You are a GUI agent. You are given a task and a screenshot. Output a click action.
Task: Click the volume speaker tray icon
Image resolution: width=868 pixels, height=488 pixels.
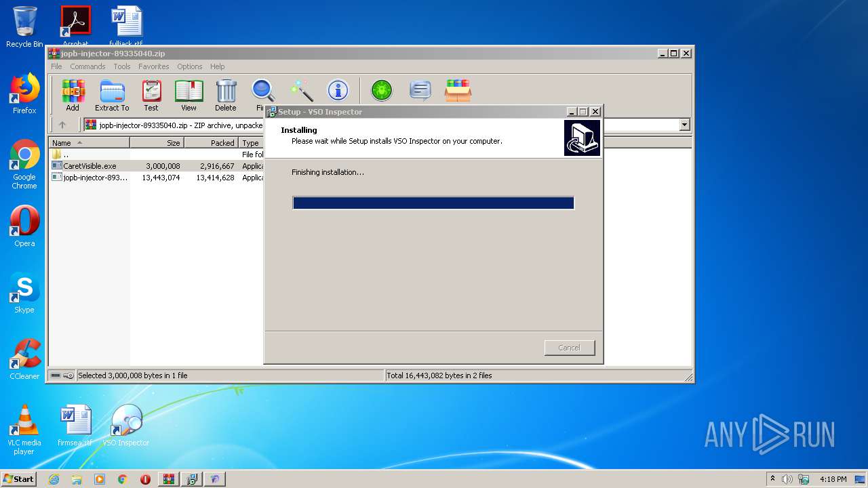click(787, 479)
